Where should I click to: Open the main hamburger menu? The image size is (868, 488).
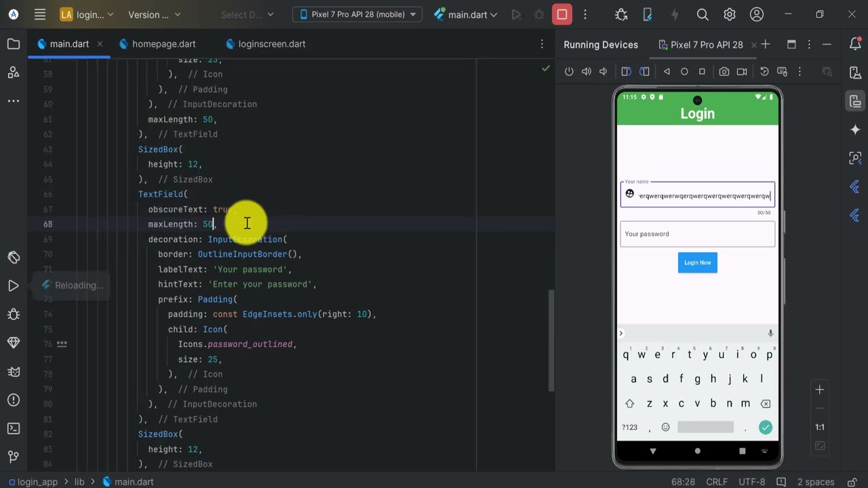point(40,14)
